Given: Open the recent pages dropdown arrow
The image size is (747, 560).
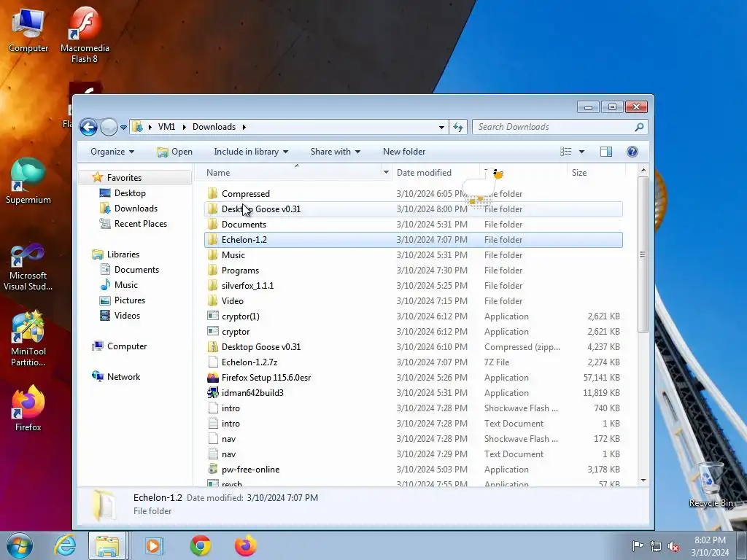Looking at the screenshot, I should point(123,127).
